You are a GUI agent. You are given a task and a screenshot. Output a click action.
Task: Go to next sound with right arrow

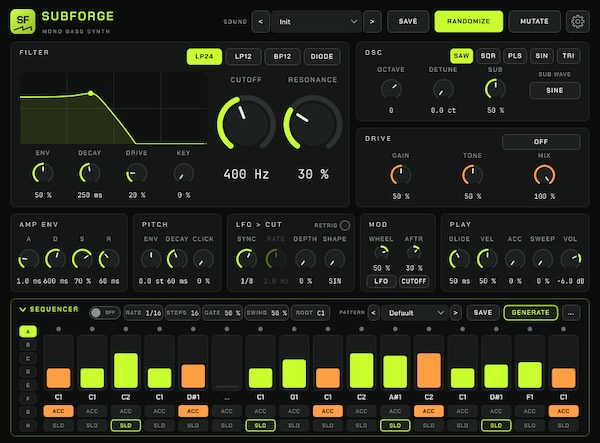pyautogui.click(x=372, y=21)
